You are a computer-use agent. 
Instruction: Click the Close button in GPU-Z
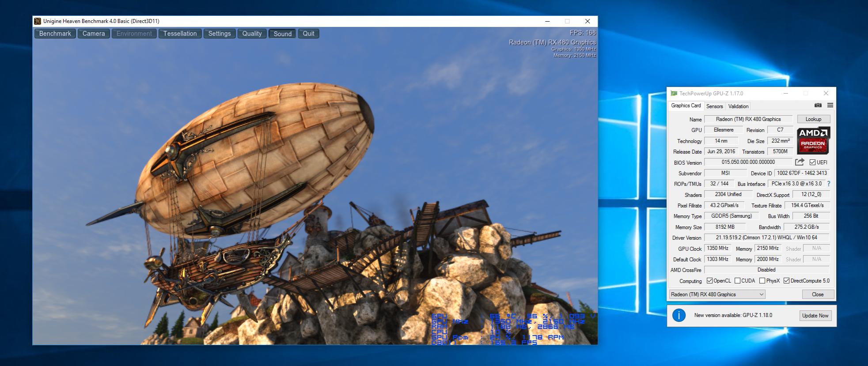(818, 294)
